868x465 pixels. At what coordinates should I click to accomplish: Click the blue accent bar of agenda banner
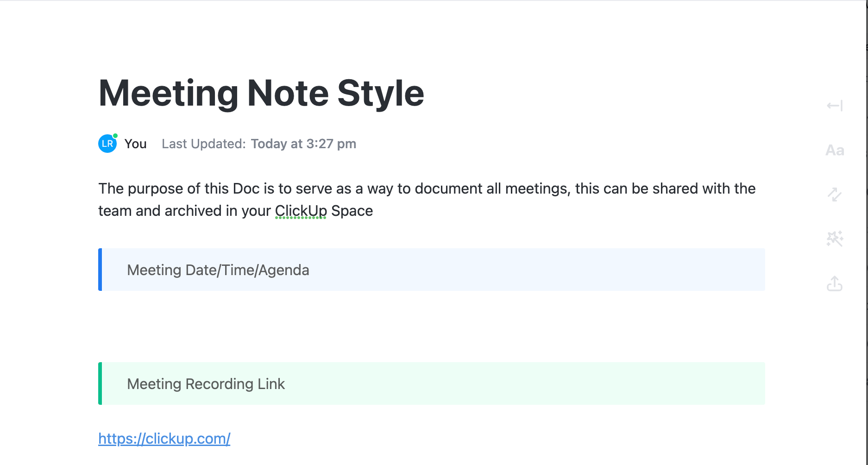[100, 270]
